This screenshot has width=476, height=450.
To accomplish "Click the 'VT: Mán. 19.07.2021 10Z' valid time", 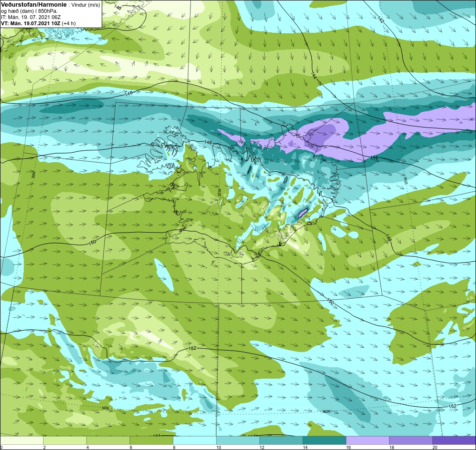I will click(30, 23).
